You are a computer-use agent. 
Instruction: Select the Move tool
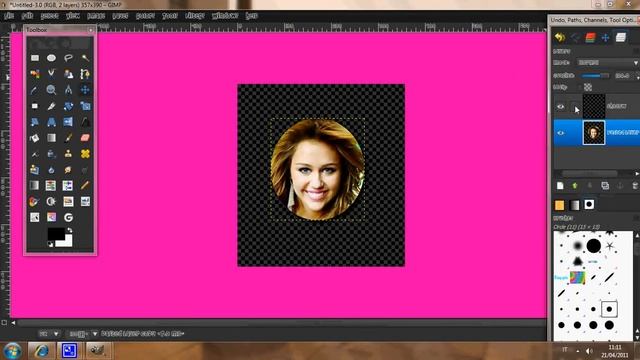coord(85,90)
